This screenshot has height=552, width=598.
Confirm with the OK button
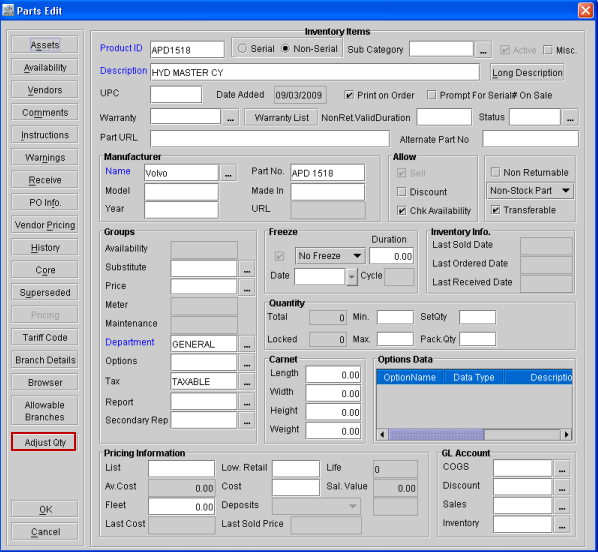[x=45, y=509]
